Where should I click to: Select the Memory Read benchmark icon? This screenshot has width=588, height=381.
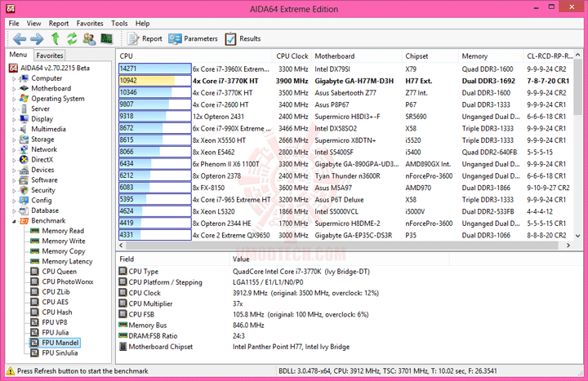[35, 231]
